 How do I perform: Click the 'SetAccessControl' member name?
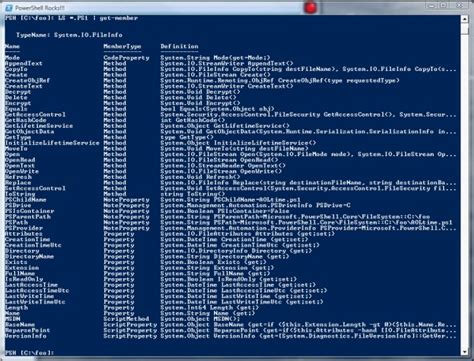click(x=35, y=188)
